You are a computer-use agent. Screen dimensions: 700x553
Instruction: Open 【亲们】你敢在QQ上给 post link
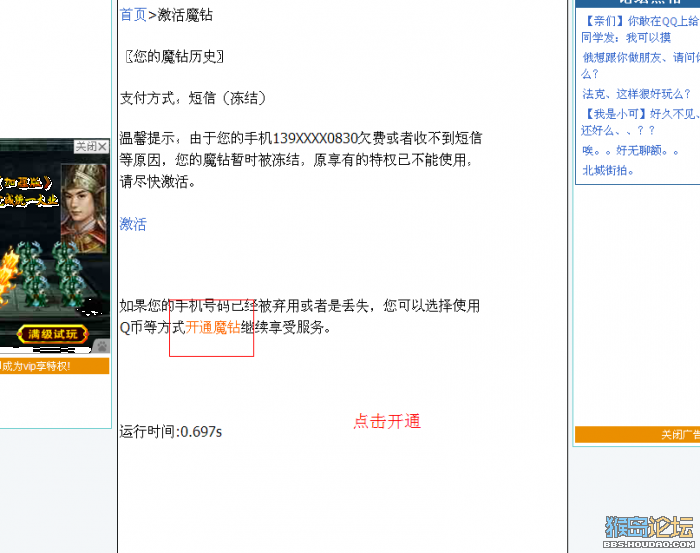pyautogui.click(x=640, y=29)
